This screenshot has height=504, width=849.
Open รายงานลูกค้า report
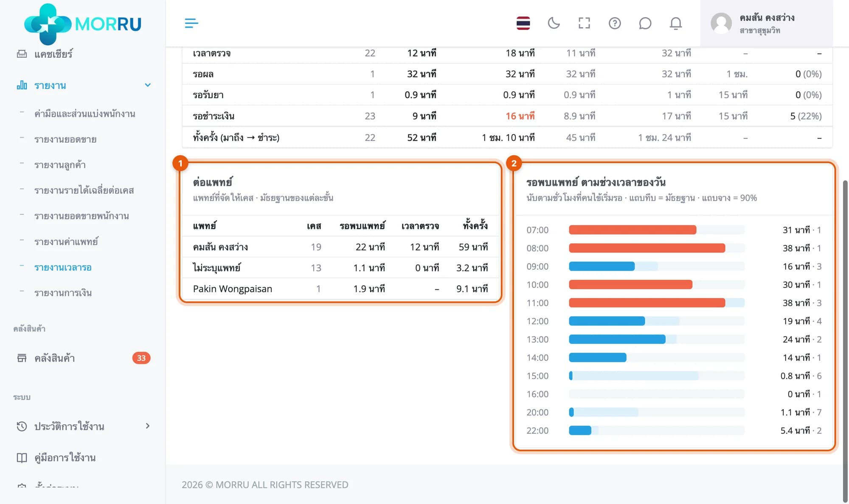60,165
